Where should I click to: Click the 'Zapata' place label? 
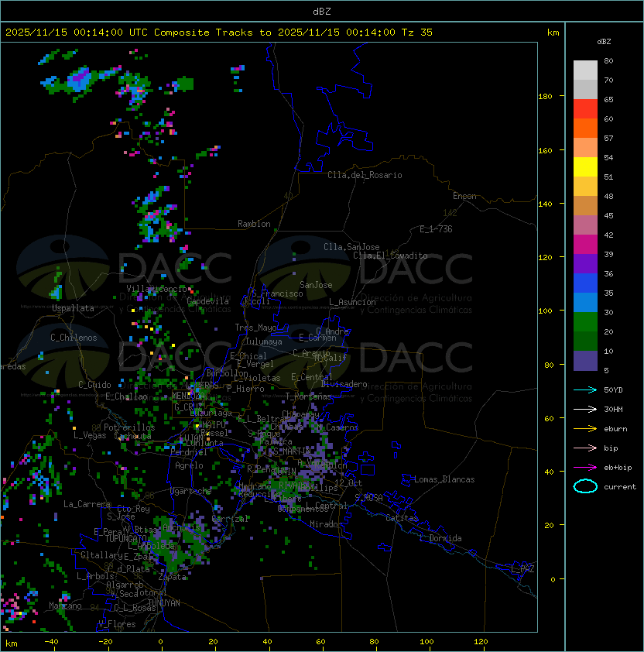pos(172,577)
